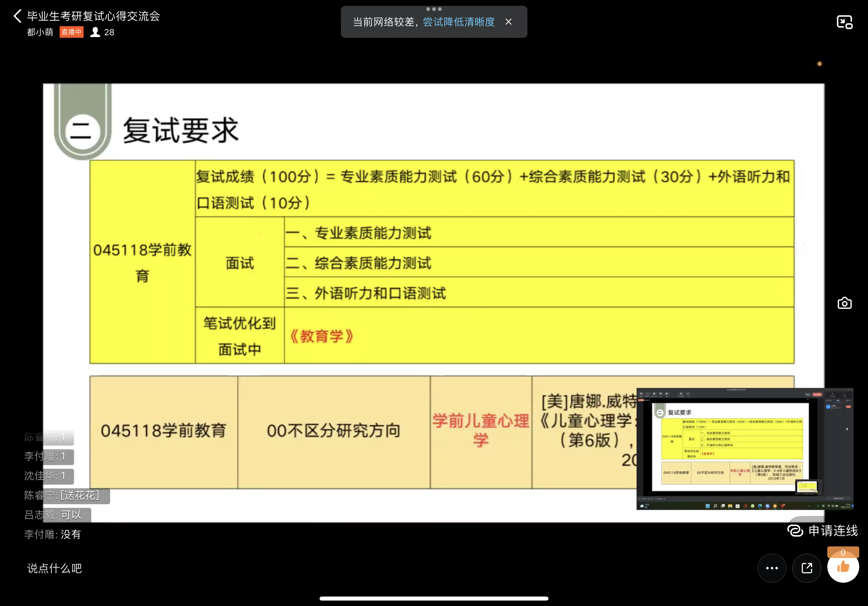The width and height of the screenshot is (868, 606).
Task: Go back using the top-left arrow
Action: coord(17,16)
